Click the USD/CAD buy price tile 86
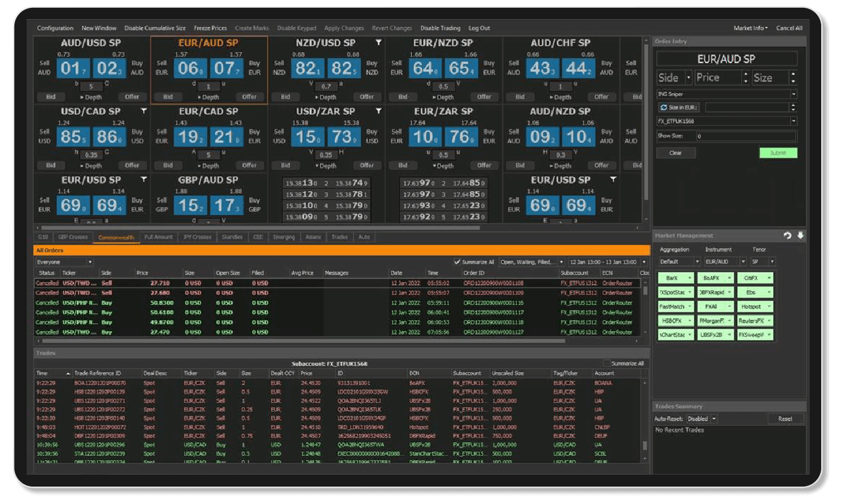 coord(109,137)
